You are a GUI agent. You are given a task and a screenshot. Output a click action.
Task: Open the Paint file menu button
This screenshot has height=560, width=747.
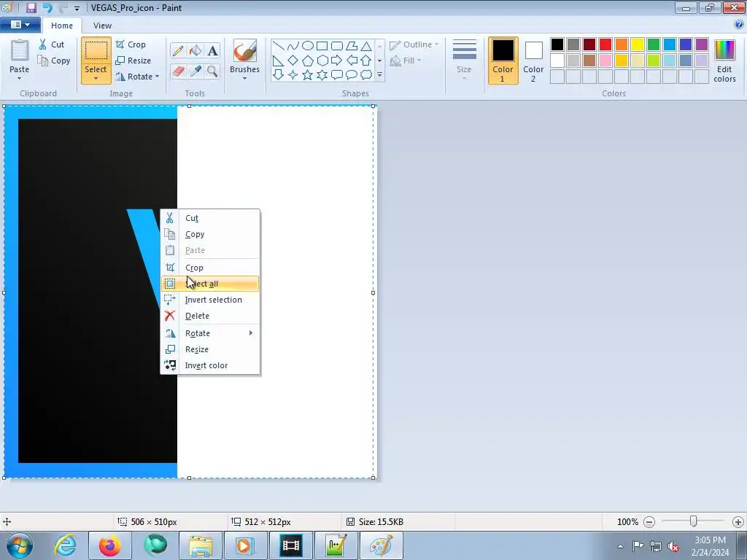click(x=20, y=25)
